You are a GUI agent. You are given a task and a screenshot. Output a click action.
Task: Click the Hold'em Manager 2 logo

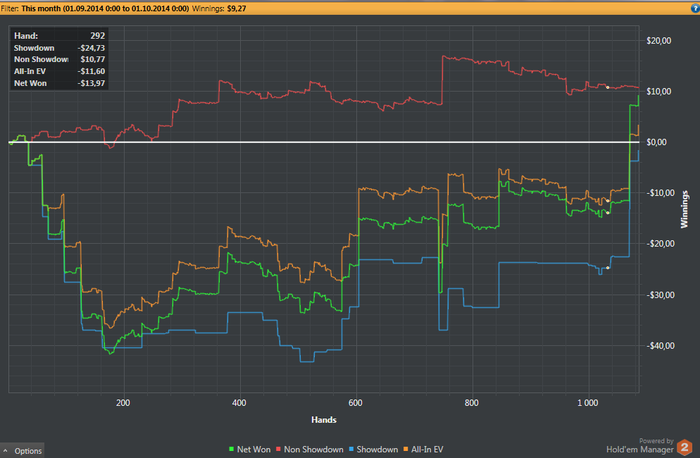(684, 447)
